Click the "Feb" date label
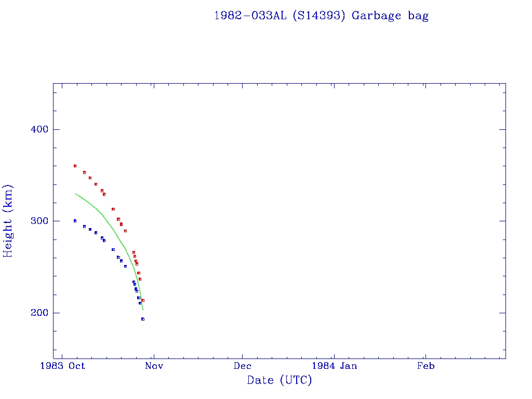Screen dimensions: 532x399 [426, 366]
